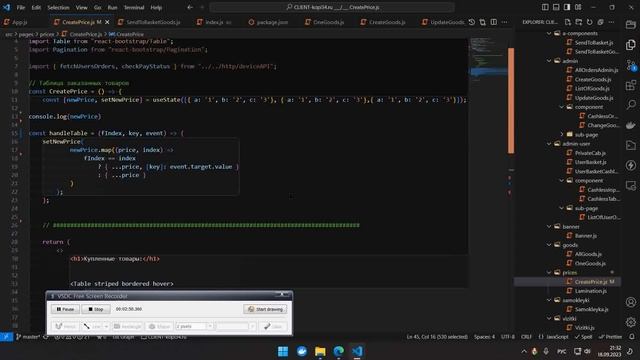
Task: Expand the sub-page folder under admin
Action: pos(562,134)
